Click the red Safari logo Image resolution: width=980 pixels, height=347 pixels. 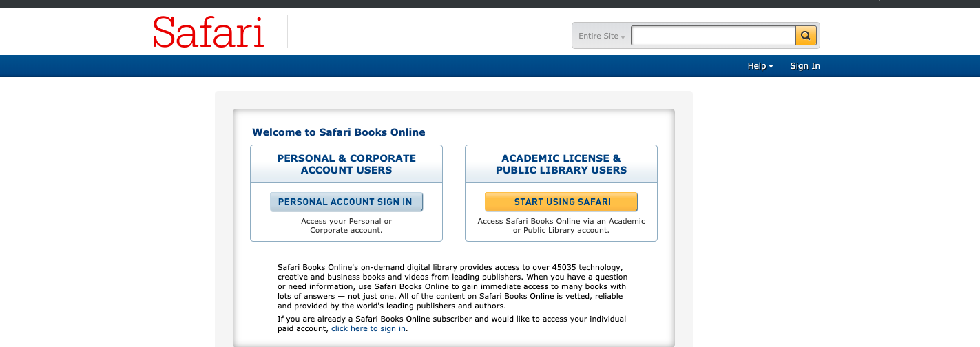(x=209, y=32)
